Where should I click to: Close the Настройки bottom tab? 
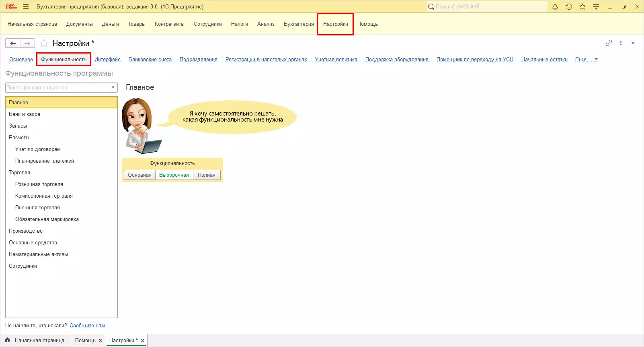pos(142,341)
